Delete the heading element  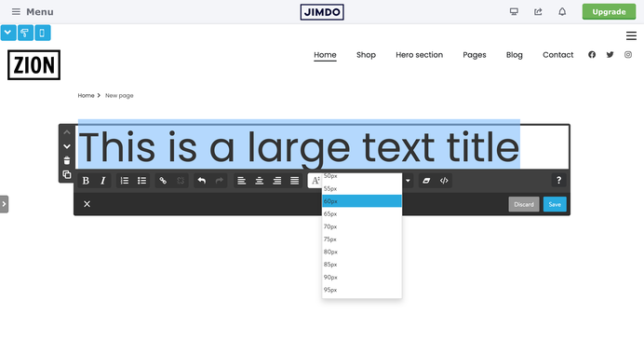67,160
